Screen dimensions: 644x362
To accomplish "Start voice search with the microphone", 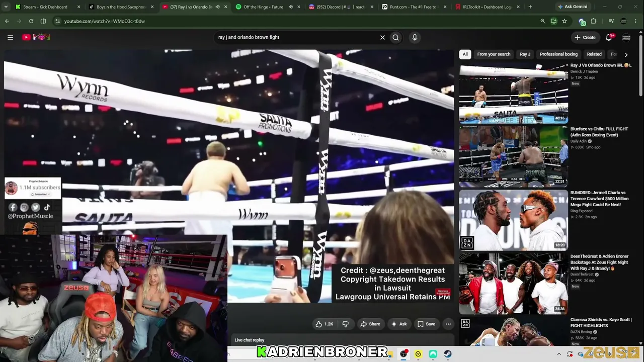I will [x=415, y=37].
